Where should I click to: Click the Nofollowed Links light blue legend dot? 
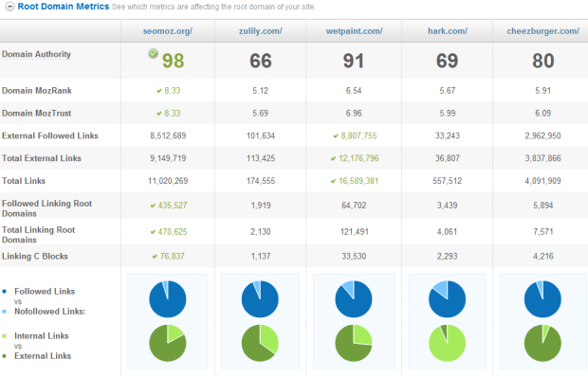tap(5, 312)
